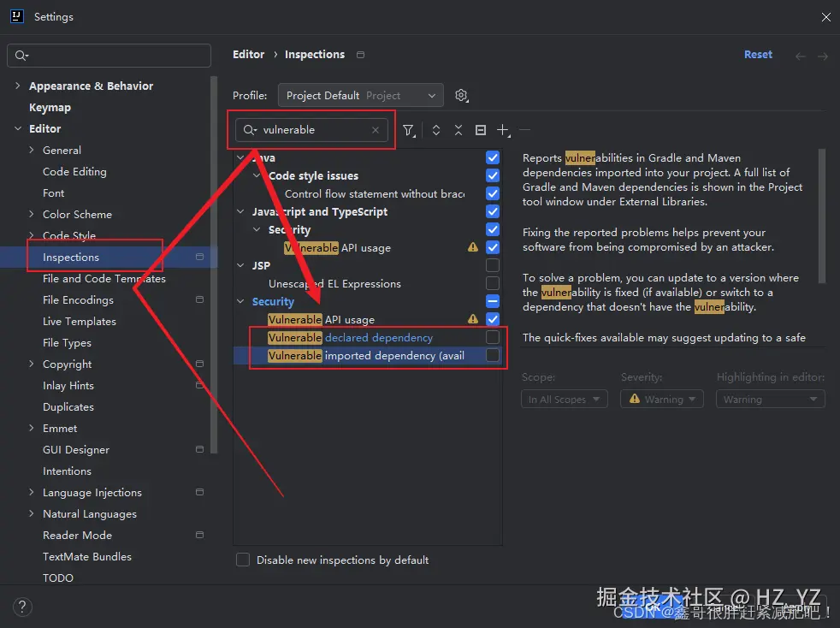Open Highlighting in editor Warning dropdown
Image resolution: width=840 pixels, height=628 pixels.
[x=771, y=400]
